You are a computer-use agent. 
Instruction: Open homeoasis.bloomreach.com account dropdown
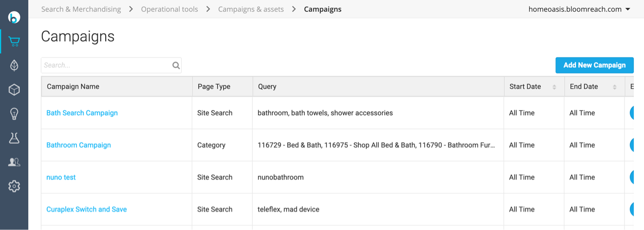[579, 9]
